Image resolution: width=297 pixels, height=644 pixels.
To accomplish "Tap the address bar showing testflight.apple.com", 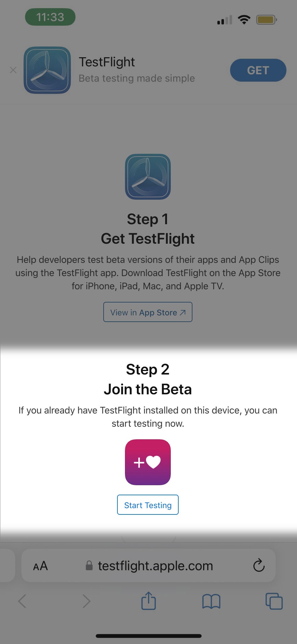I will [155, 566].
